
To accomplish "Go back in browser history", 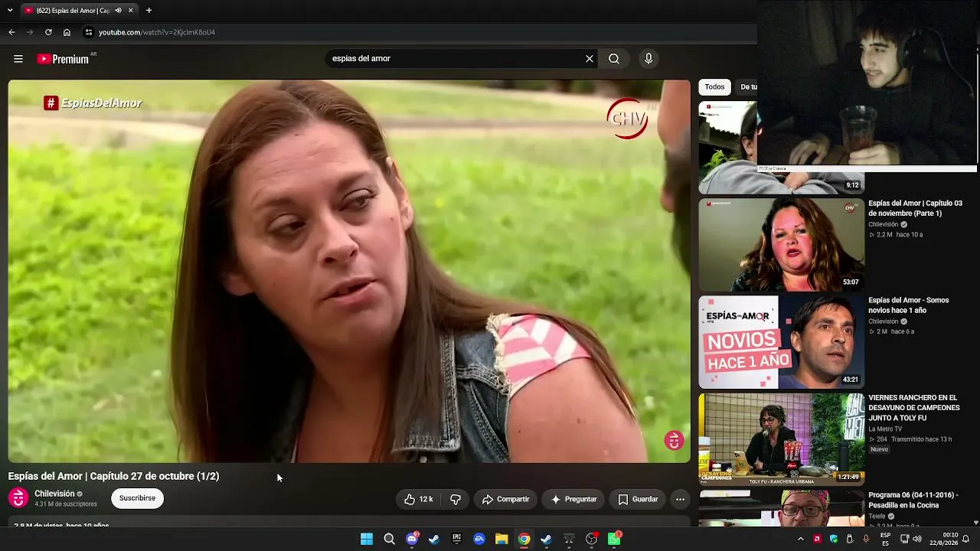I will point(11,32).
